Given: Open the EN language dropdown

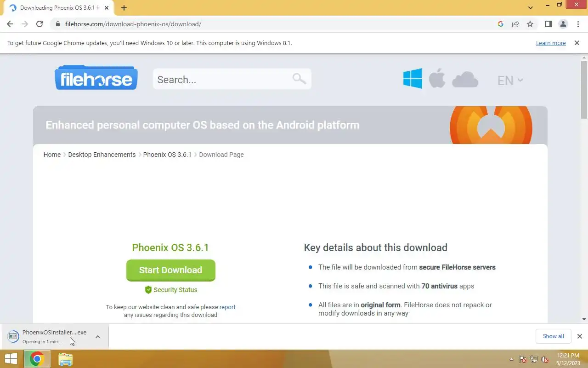Looking at the screenshot, I should (x=510, y=80).
